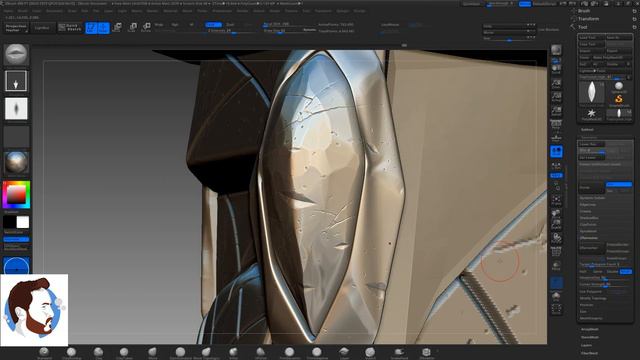The image size is (640, 360).
Task: Open the Material menu
Action: [171, 11]
